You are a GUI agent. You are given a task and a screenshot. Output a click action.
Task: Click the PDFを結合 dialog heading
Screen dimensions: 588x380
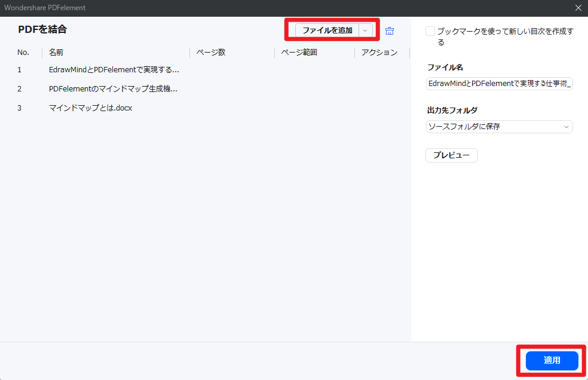pos(42,29)
